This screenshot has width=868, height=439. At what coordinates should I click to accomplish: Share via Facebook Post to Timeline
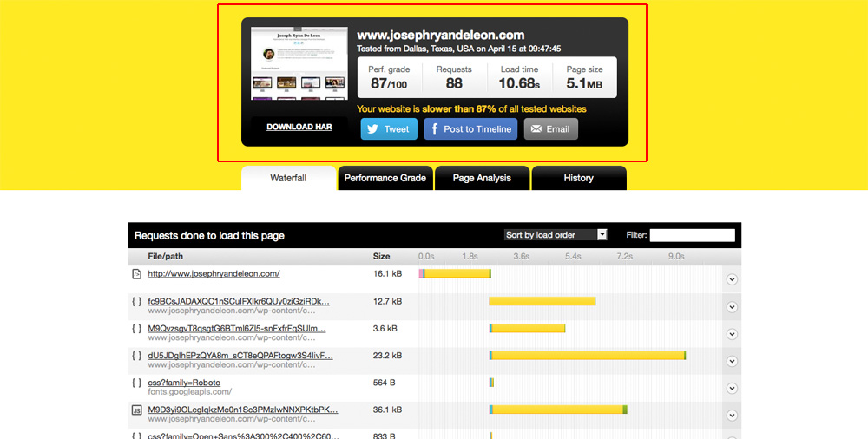pyautogui.click(x=470, y=129)
